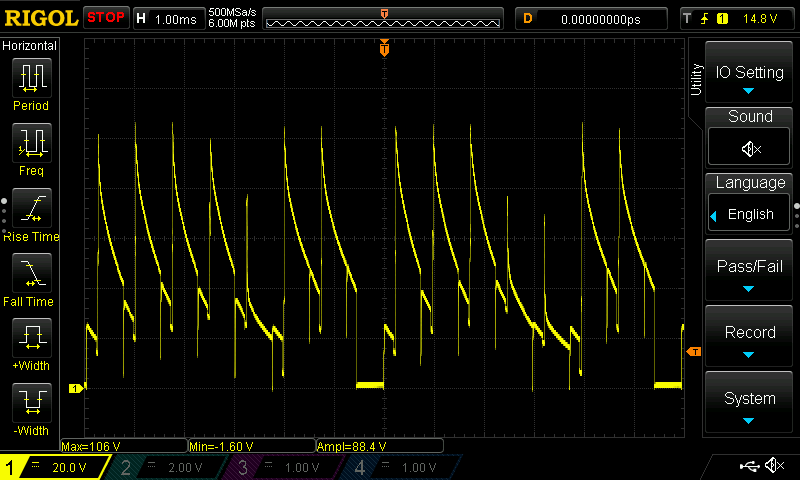The height and width of the screenshot is (480, 800).
Task: Select the Freq measurement icon
Action: pyautogui.click(x=32, y=143)
